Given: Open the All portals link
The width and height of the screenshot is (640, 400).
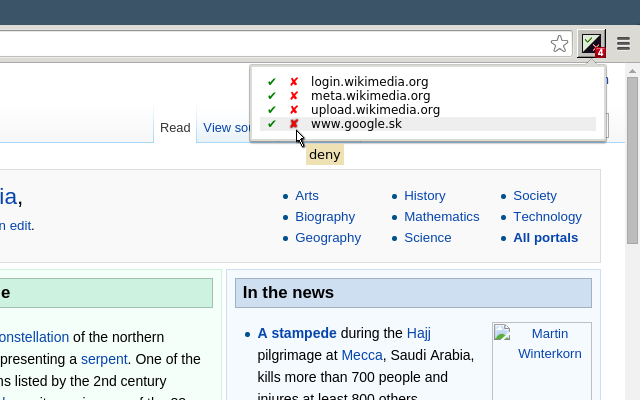Looking at the screenshot, I should [x=546, y=238].
